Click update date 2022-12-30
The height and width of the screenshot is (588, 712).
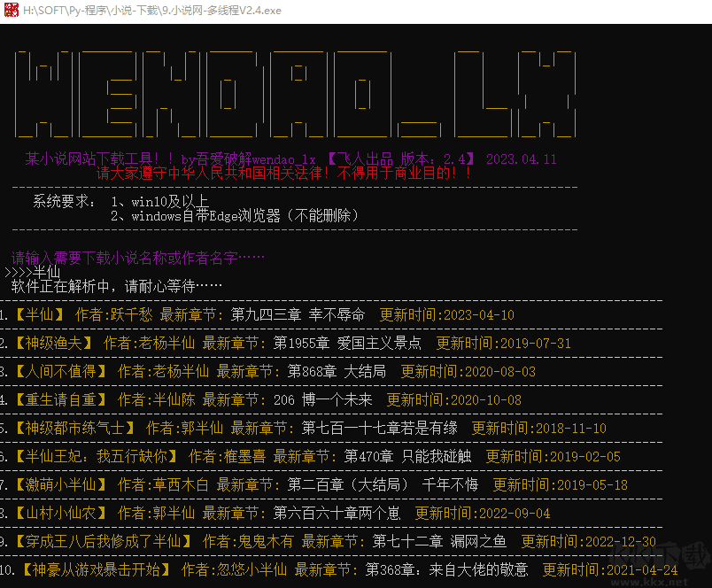(x=621, y=541)
